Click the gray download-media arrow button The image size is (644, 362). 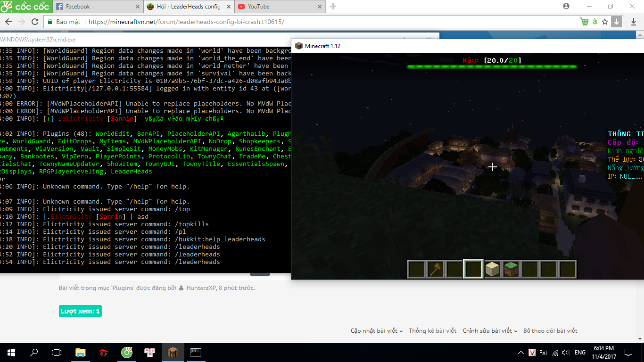[x=617, y=22]
